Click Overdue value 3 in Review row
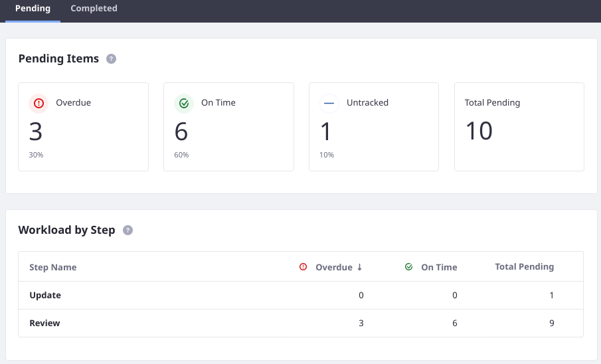The width and height of the screenshot is (601, 364). click(x=361, y=323)
